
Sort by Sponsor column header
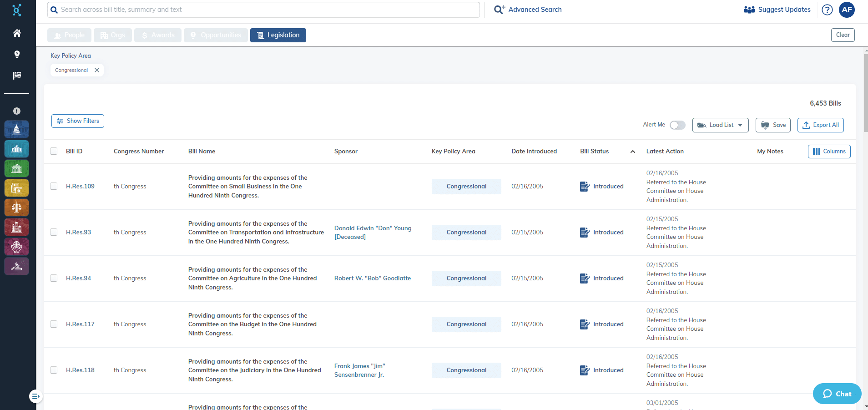coord(346,151)
